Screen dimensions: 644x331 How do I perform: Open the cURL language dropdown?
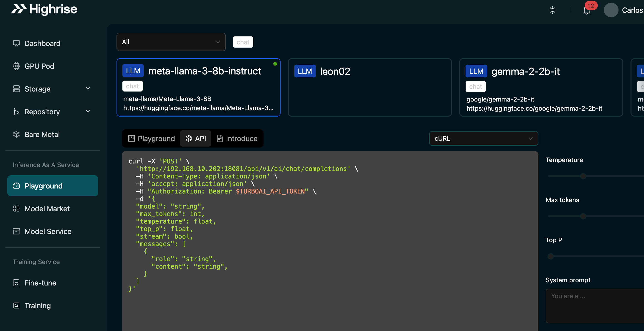click(x=484, y=138)
